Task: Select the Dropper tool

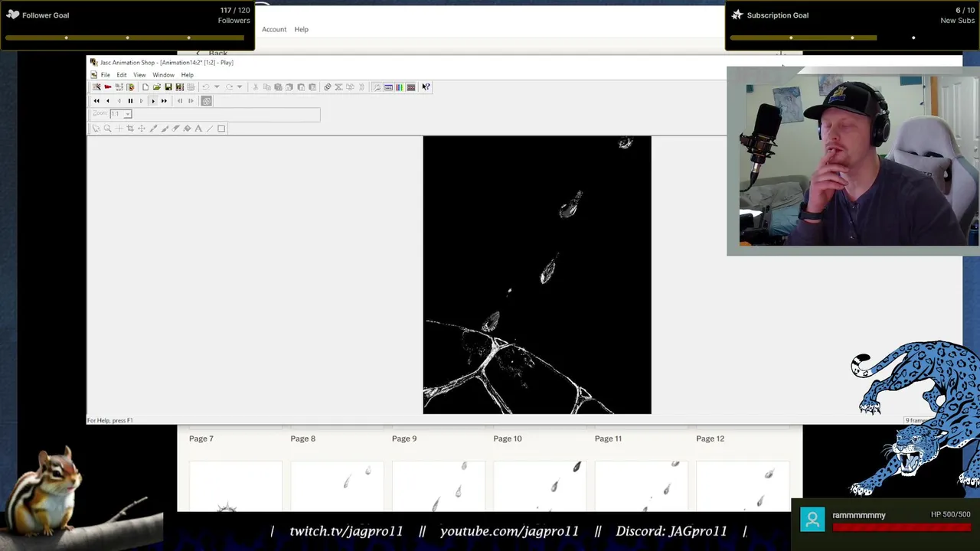Action: 153,129
